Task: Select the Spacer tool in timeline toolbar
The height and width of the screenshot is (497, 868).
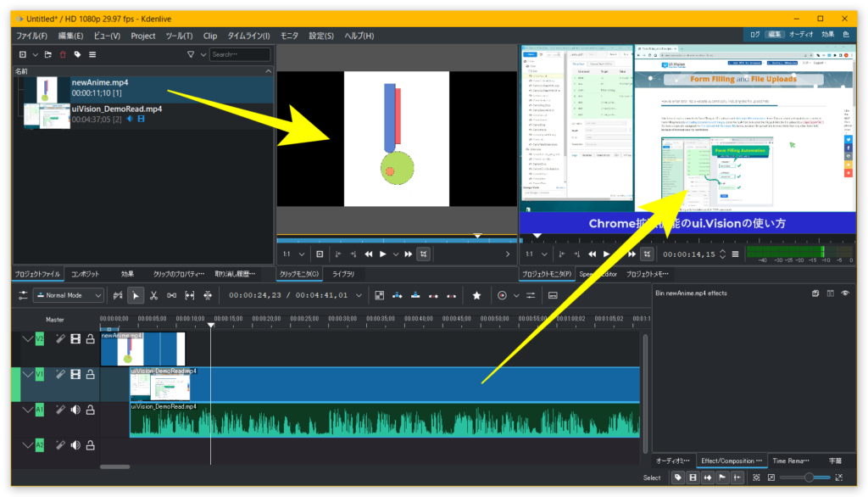Action: [171, 295]
